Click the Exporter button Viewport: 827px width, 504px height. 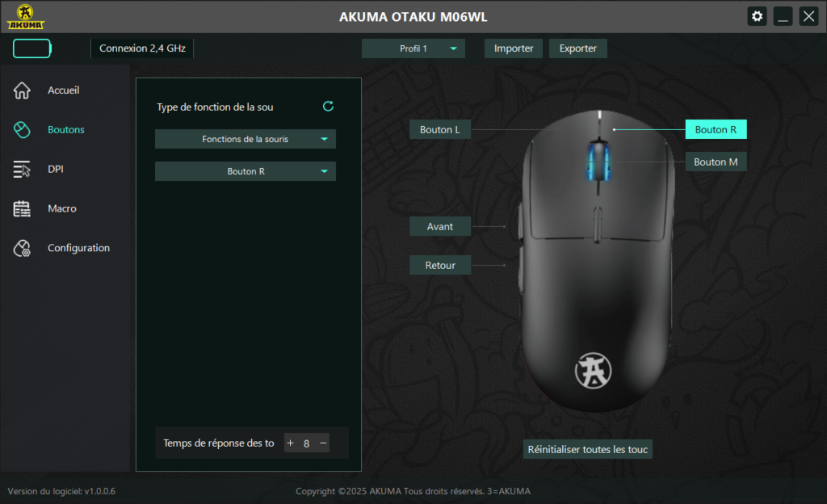click(x=578, y=48)
